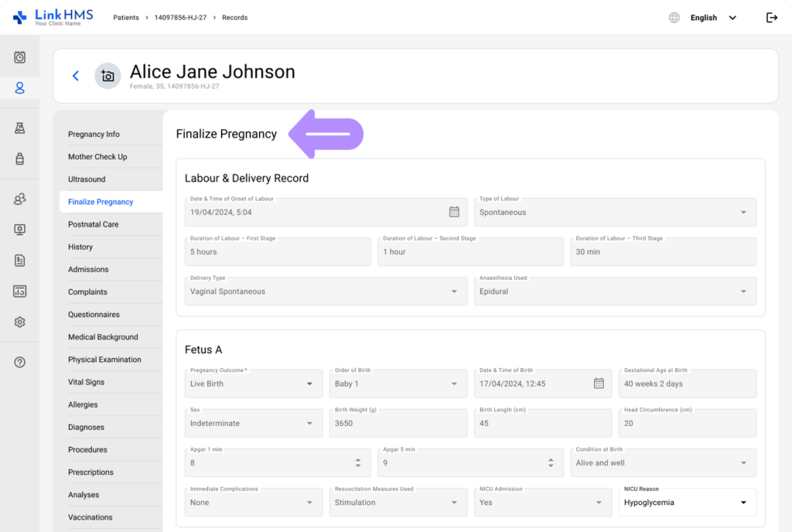Click the logout icon in top bar

point(771,18)
